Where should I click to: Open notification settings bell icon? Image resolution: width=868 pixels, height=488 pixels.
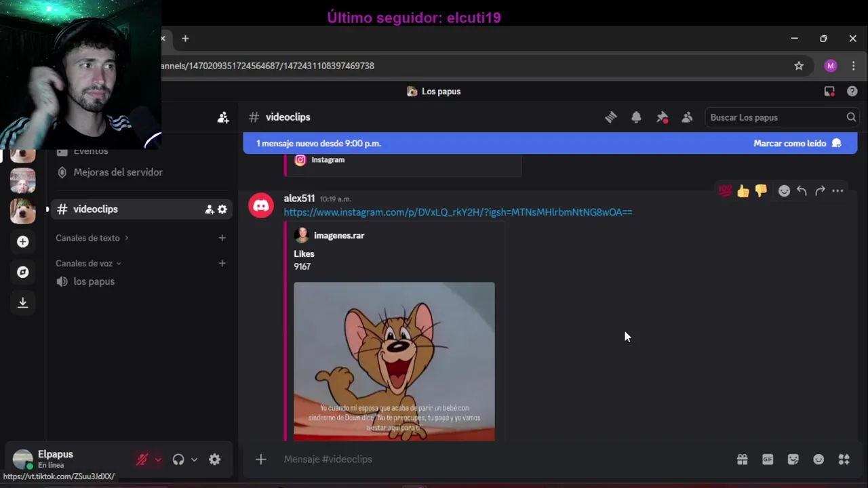636,117
